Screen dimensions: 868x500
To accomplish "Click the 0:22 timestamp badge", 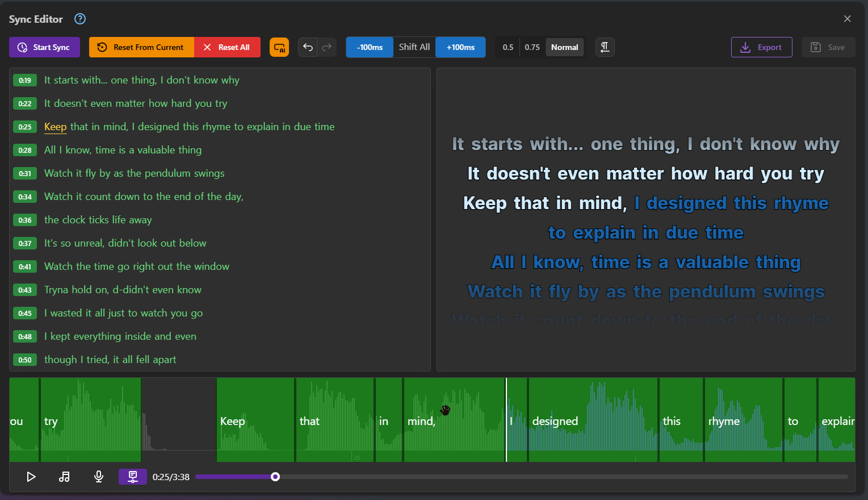I will click(x=25, y=103).
